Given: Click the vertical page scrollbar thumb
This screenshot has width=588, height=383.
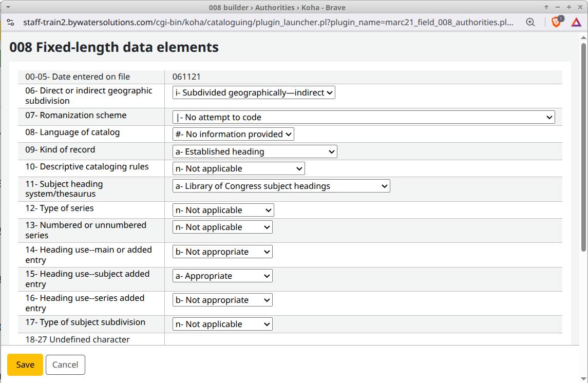Looking at the screenshot, I should point(583,154).
